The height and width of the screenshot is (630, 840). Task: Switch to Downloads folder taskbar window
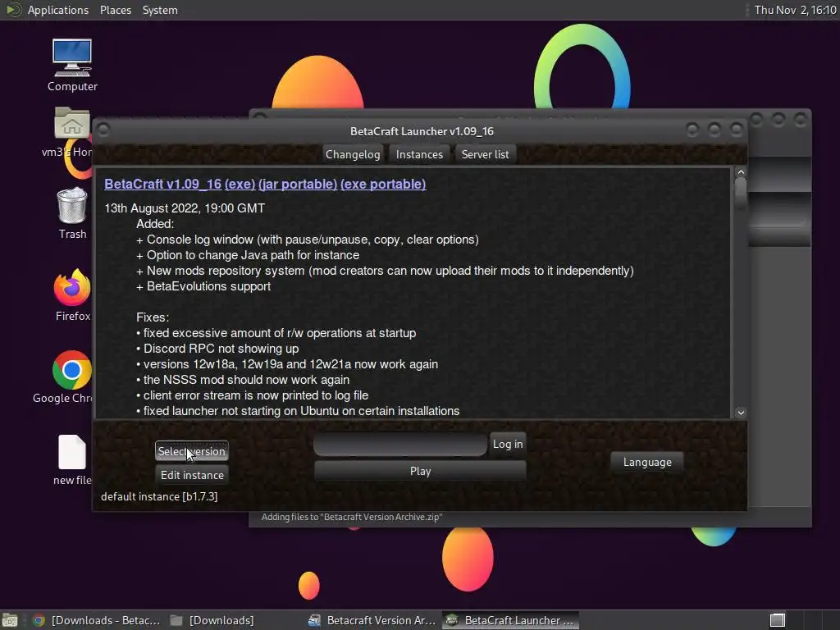tap(212, 620)
